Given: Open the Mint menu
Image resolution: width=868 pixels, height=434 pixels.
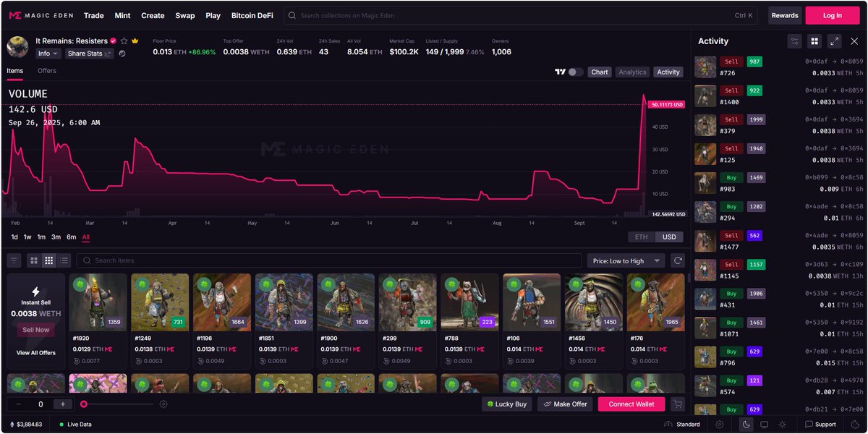Looking at the screenshot, I should (x=122, y=15).
